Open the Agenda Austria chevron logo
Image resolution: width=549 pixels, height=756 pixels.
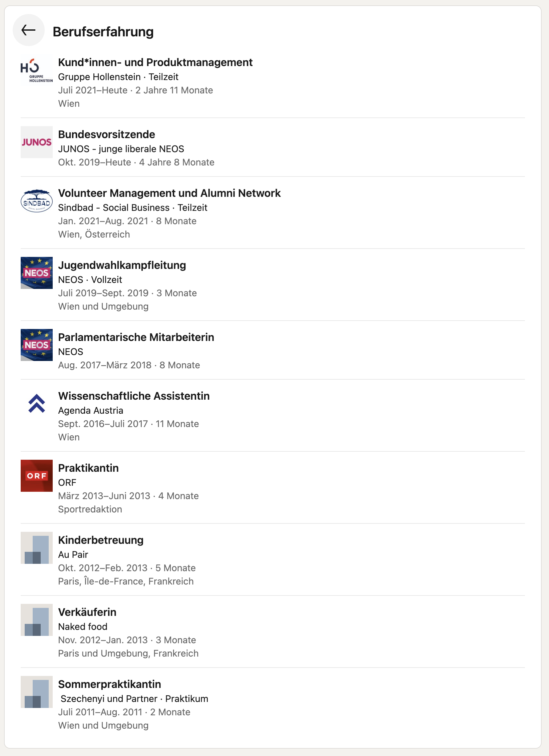[x=37, y=404]
